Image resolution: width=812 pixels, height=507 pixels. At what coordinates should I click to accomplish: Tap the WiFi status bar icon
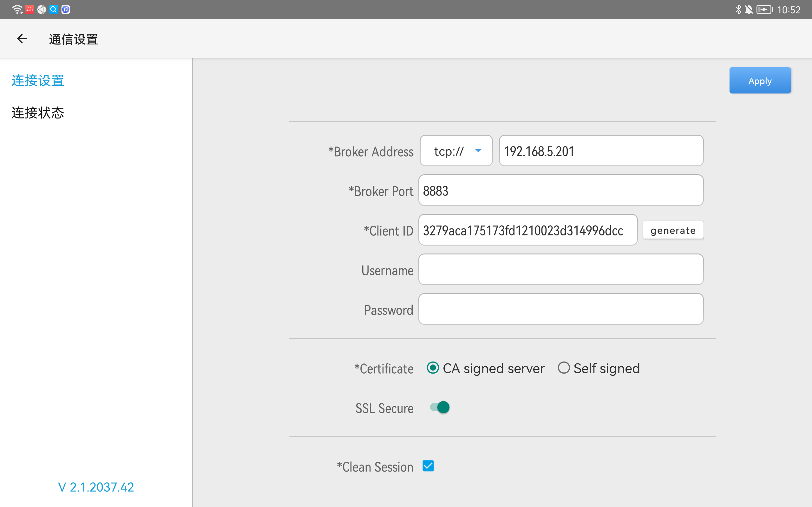17,10
